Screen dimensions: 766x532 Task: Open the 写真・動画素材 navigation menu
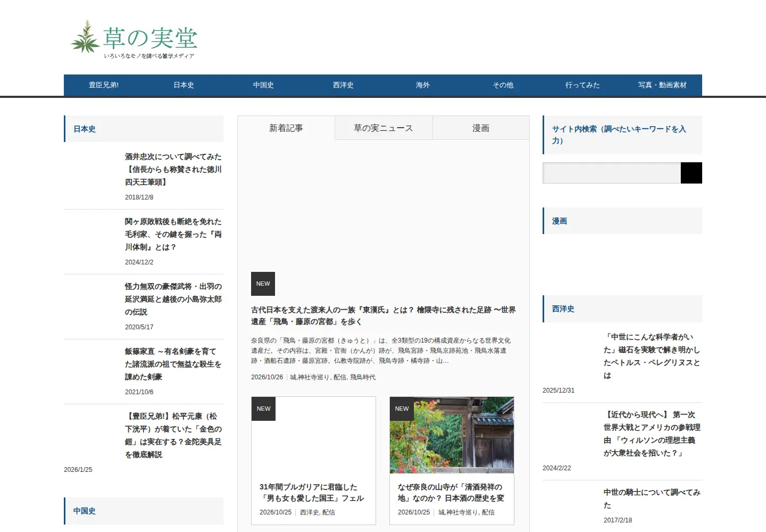662,85
